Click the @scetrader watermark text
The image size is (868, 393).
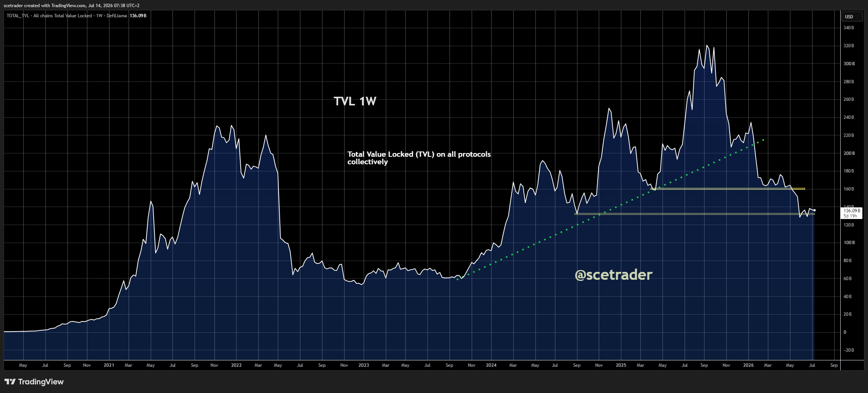613,274
